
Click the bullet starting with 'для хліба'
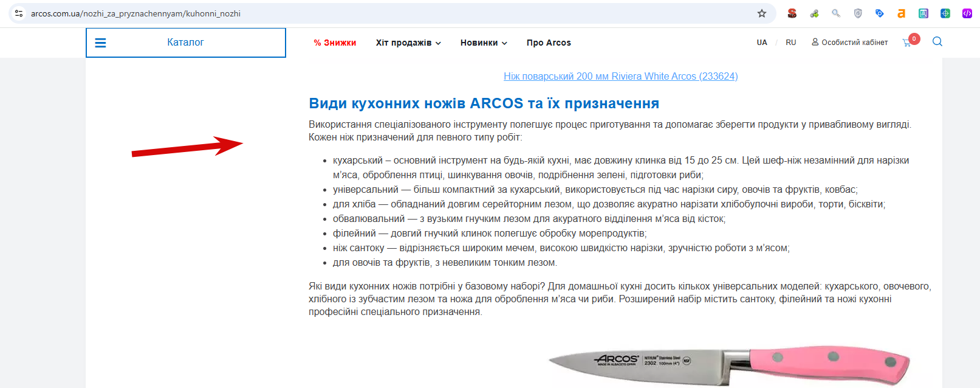[x=609, y=204]
